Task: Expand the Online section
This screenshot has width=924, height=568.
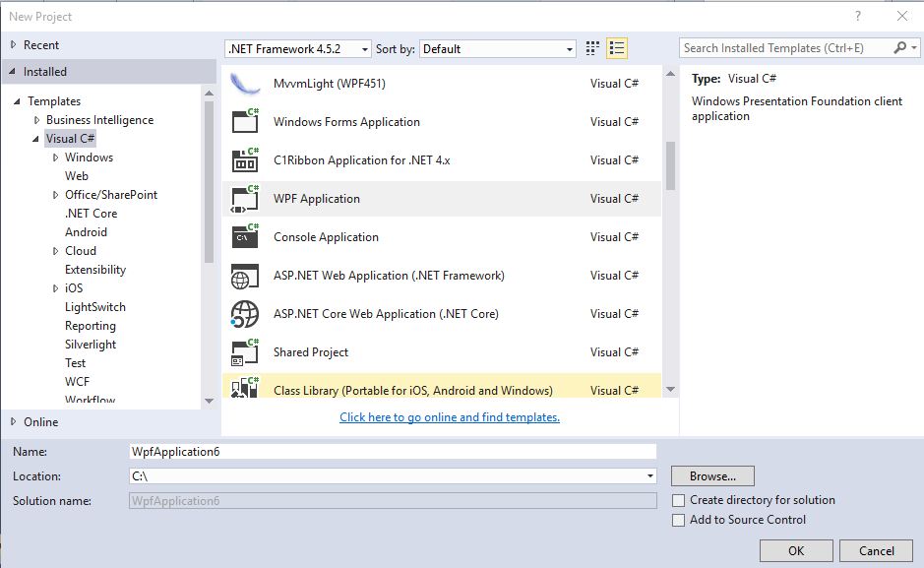Action: coord(13,422)
